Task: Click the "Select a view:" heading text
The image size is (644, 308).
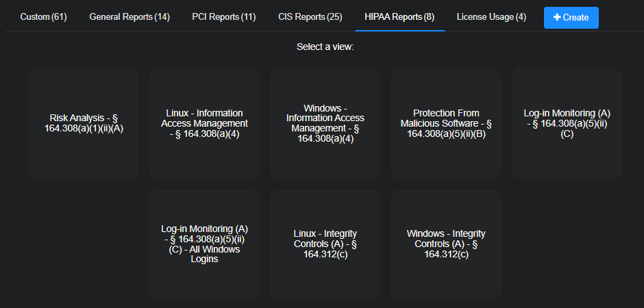Action: [325, 47]
